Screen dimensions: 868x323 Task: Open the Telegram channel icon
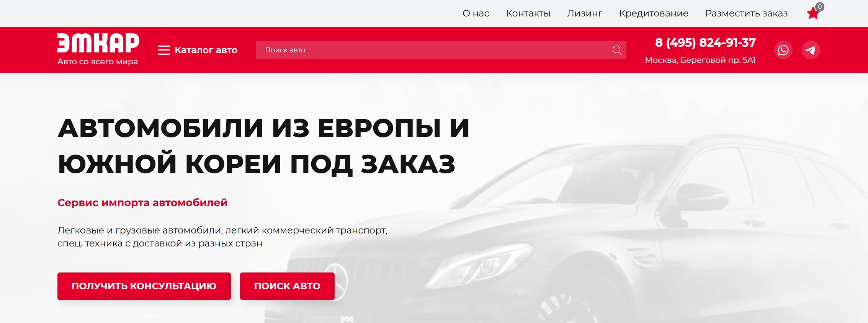[811, 50]
